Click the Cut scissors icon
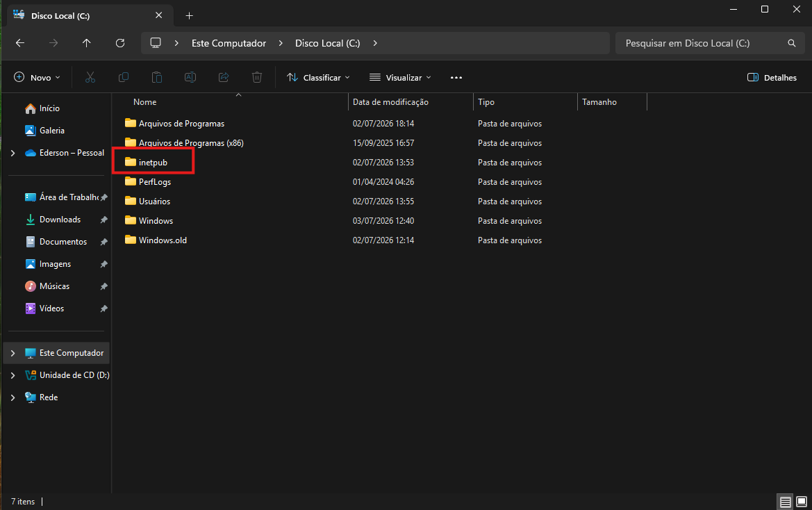 click(x=90, y=78)
